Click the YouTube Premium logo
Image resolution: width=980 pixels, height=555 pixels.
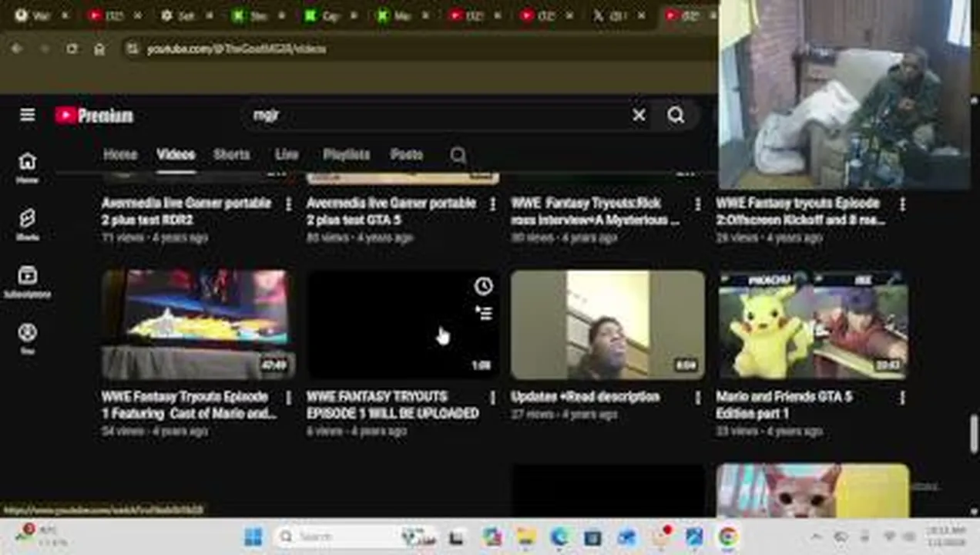[94, 116]
